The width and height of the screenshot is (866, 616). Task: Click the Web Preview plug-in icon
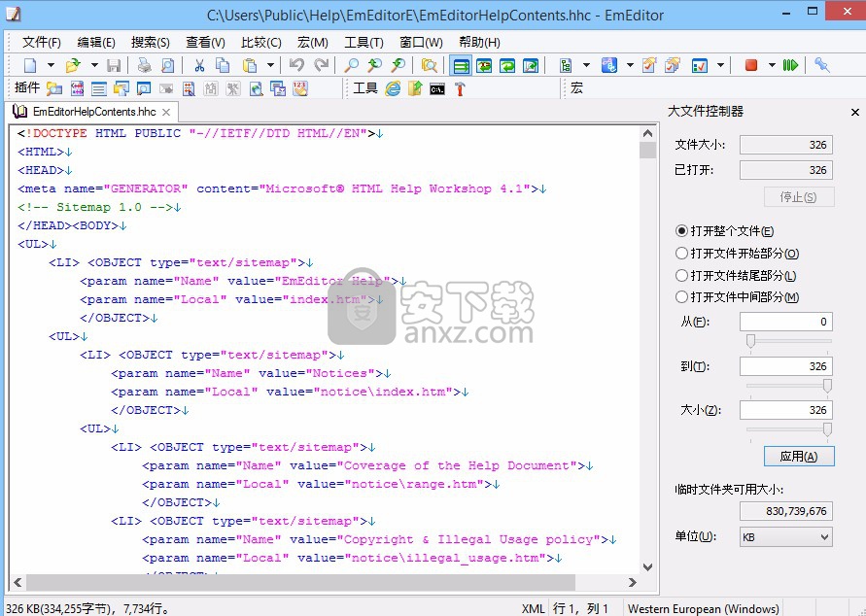click(x=256, y=88)
